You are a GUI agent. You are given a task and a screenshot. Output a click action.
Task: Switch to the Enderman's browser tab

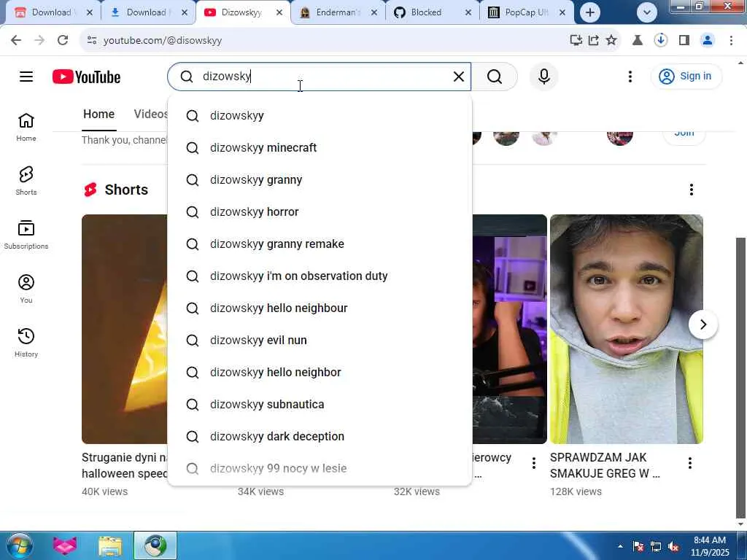(x=337, y=12)
